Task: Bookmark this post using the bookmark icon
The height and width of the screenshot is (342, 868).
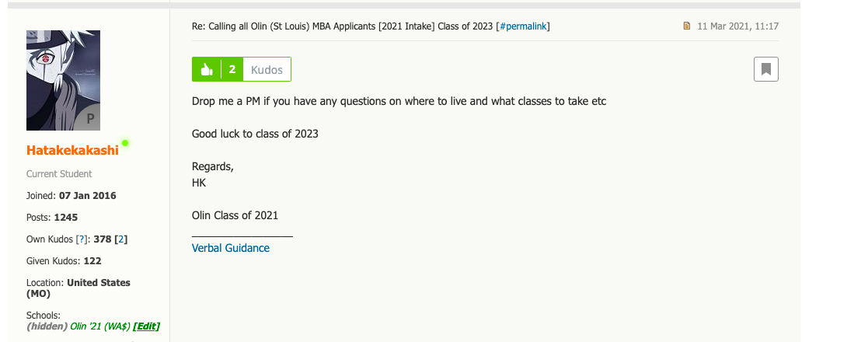Action: coord(765,69)
